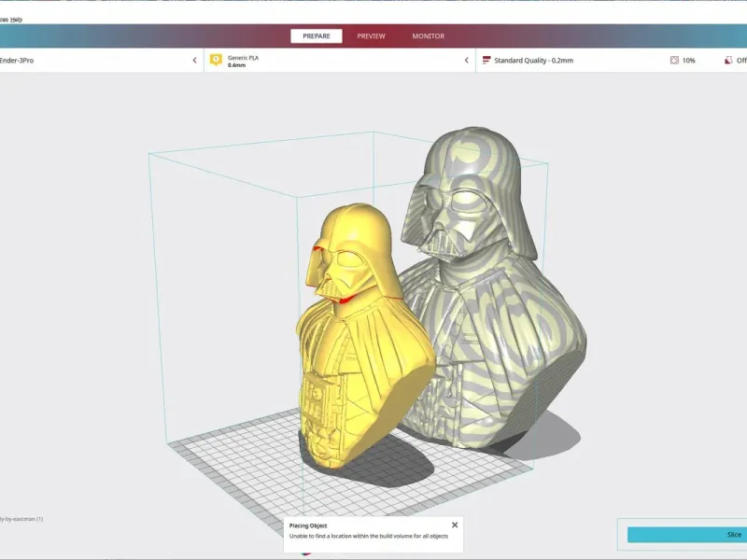Screen dimensions: 747x560
Task: Click the 'Unable to find a location' message
Action: pyautogui.click(x=368, y=536)
